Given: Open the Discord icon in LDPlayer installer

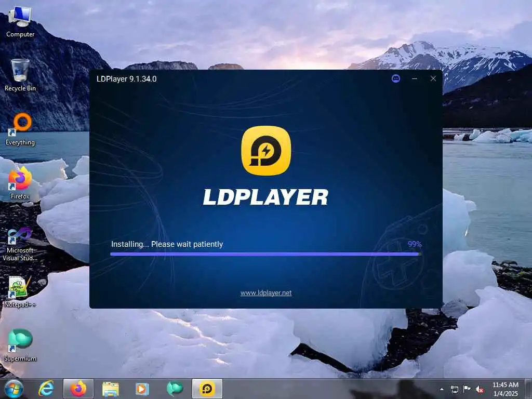Looking at the screenshot, I should 395,79.
